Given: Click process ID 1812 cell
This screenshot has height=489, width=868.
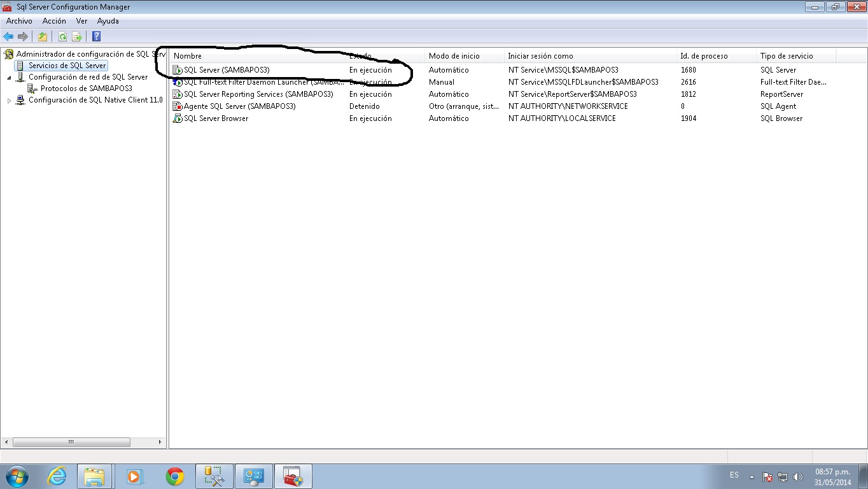Looking at the screenshot, I should [x=688, y=94].
